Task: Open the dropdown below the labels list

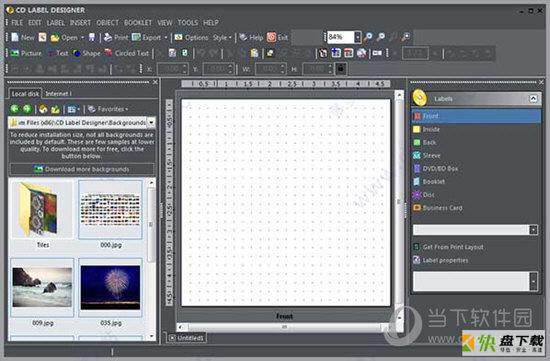Action: tap(533, 230)
